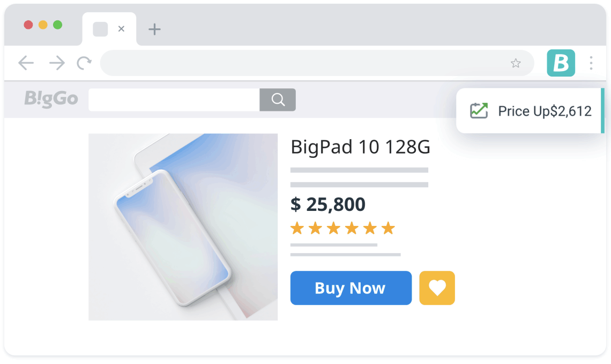Viewport: 611px width, 364px height.
Task: Reload the page
Action: coord(84,63)
